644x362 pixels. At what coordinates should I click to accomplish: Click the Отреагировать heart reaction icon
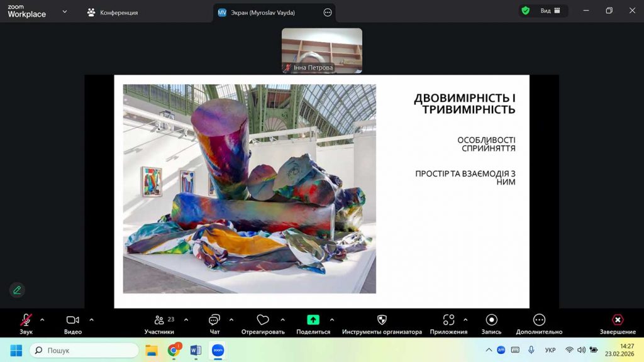point(263,321)
